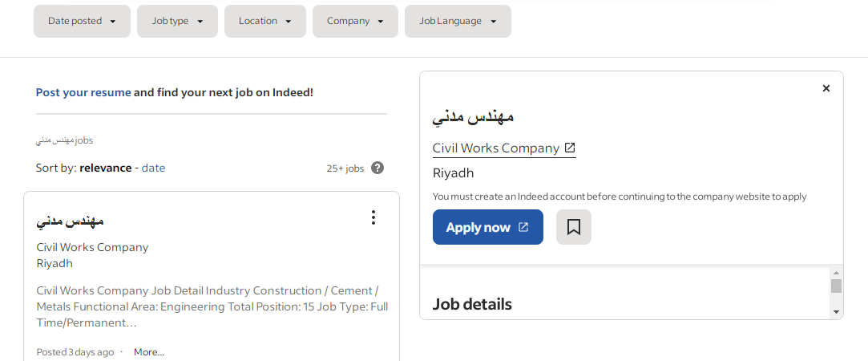Click the Post your resume link

83,92
